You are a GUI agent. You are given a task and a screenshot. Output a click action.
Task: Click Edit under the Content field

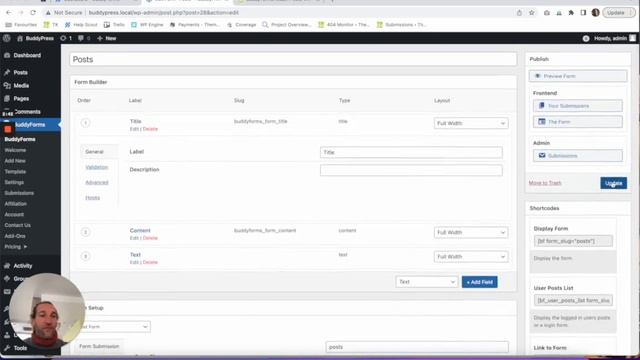coord(134,238)
